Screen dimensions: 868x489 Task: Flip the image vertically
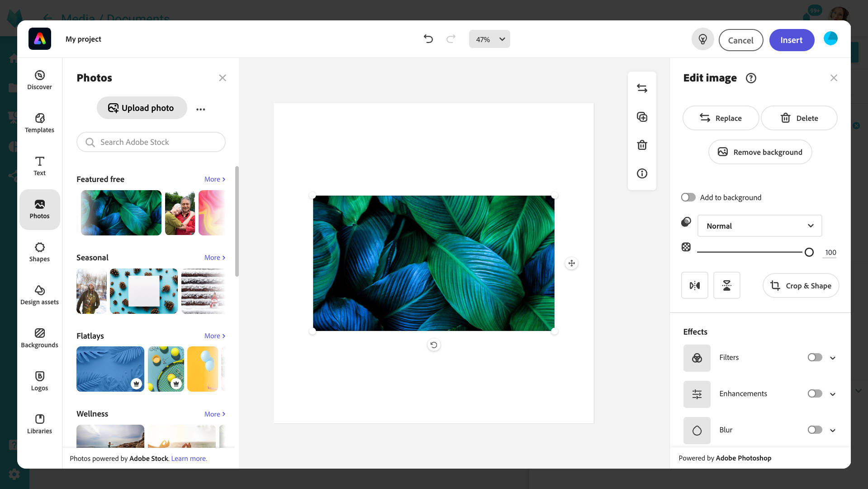pyautogui.click(x=727, y=285)
